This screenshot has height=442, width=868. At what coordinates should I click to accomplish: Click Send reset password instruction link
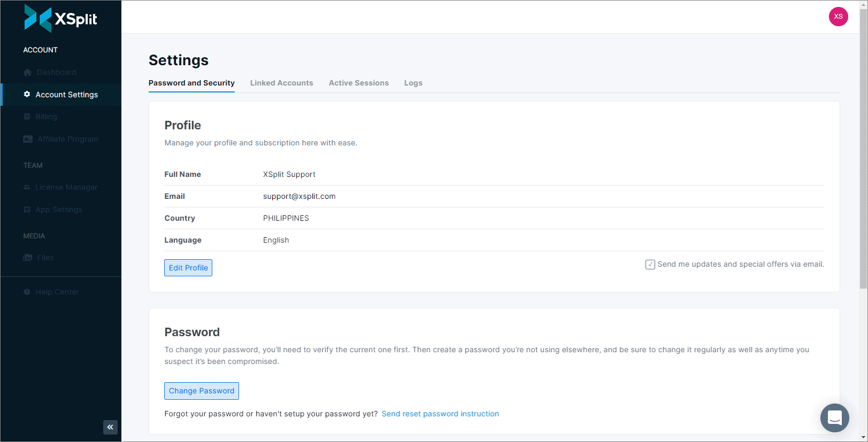(440, 414)
